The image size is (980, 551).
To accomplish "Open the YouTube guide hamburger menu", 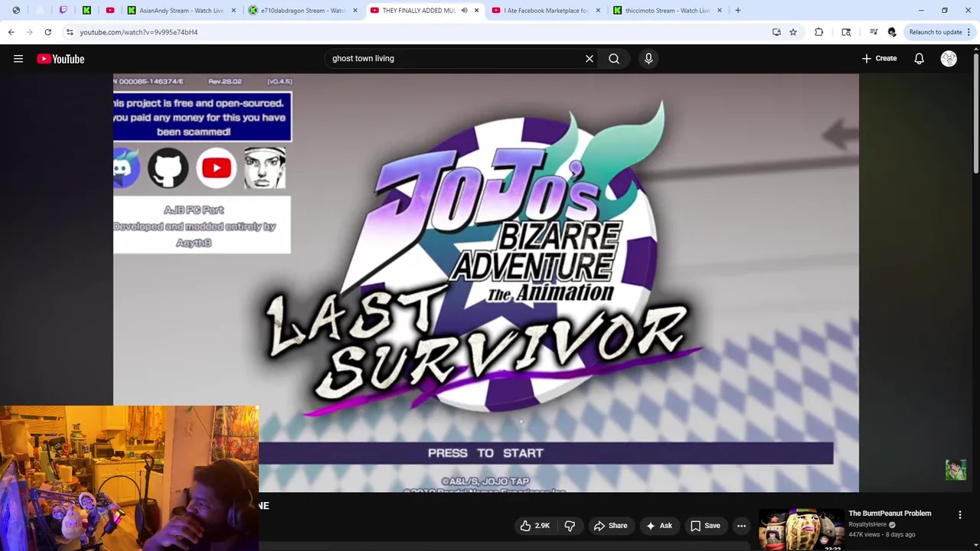I will 18,59.
